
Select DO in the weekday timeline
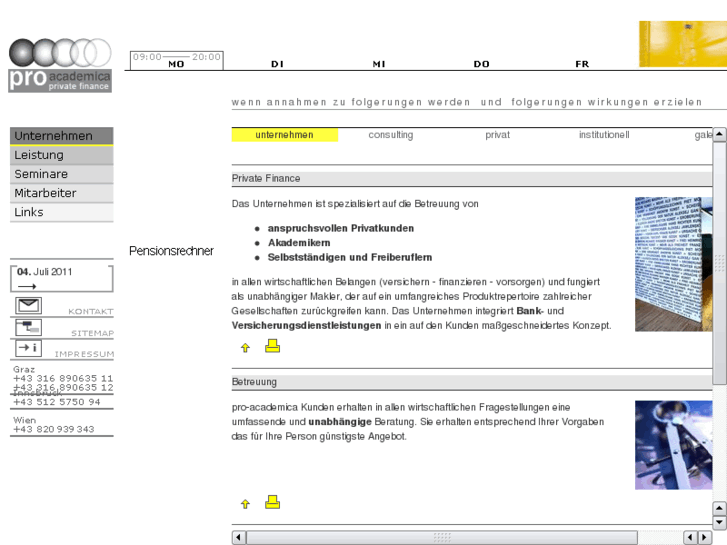(481, 64)
